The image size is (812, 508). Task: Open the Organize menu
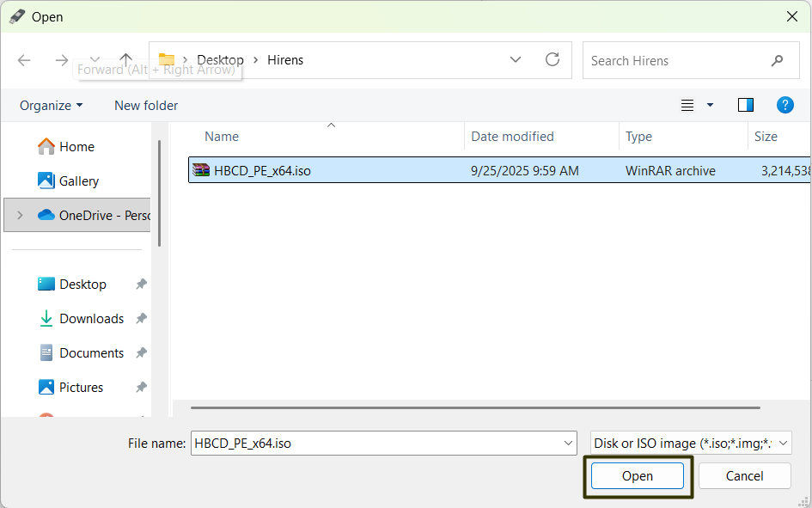(x=52, y=105)
